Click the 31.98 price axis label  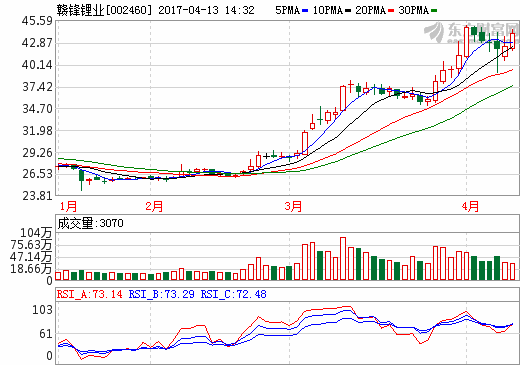pos(37,131)
